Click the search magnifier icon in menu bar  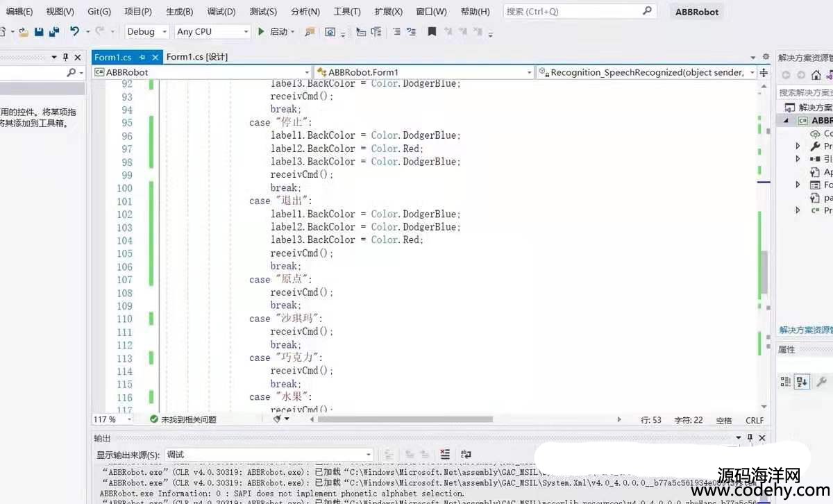coord(647,11)
